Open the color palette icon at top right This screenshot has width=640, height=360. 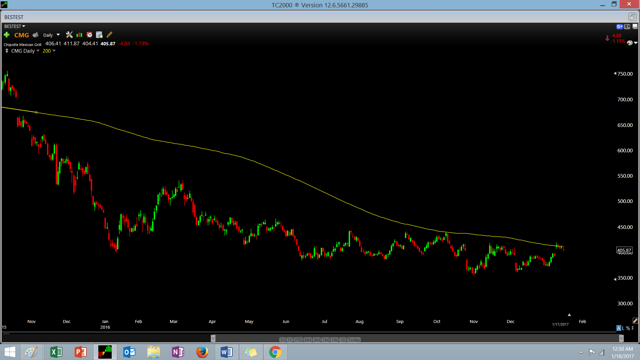click(630, 43)
